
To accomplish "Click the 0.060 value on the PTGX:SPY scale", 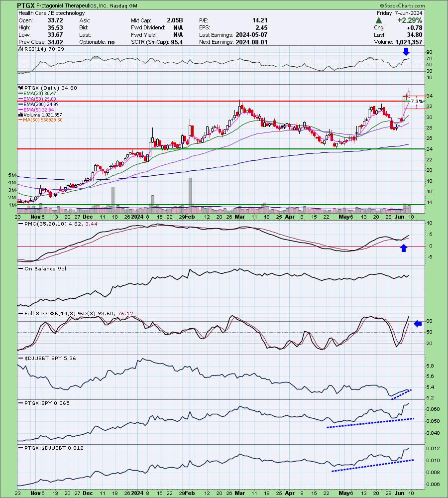I will click(433, 409).
